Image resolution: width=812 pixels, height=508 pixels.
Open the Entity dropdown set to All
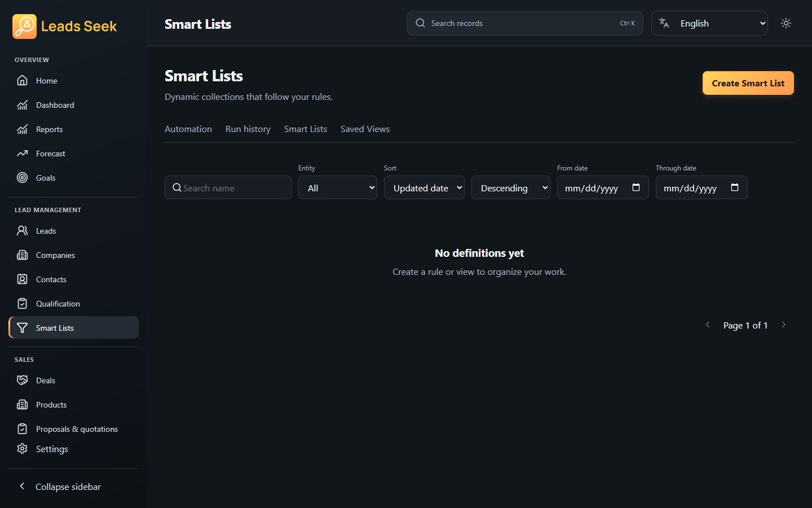coord(338,187)
